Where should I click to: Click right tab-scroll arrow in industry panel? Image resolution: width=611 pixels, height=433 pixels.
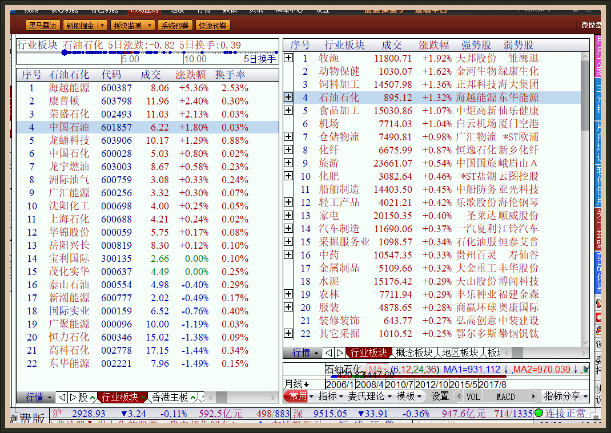(x=340, y=353)
